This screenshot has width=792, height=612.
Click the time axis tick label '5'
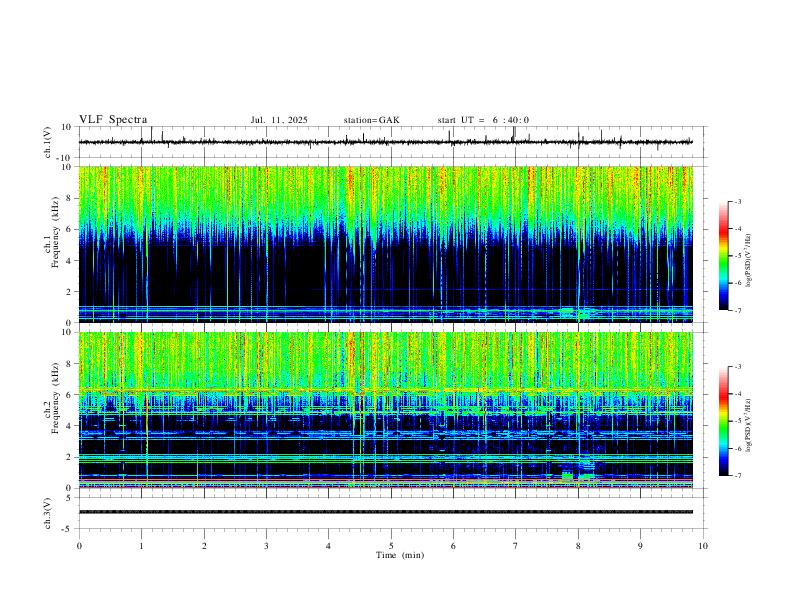(391, 546)
